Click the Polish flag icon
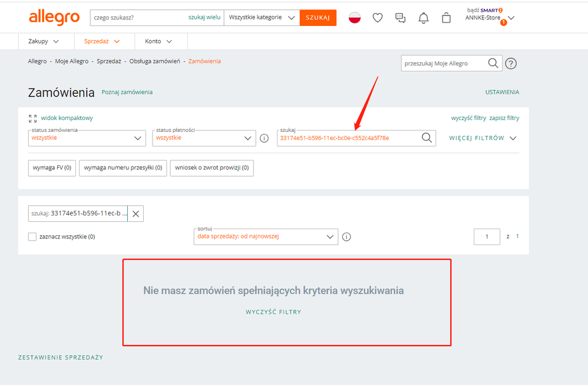588x385 pixels. 355,18
